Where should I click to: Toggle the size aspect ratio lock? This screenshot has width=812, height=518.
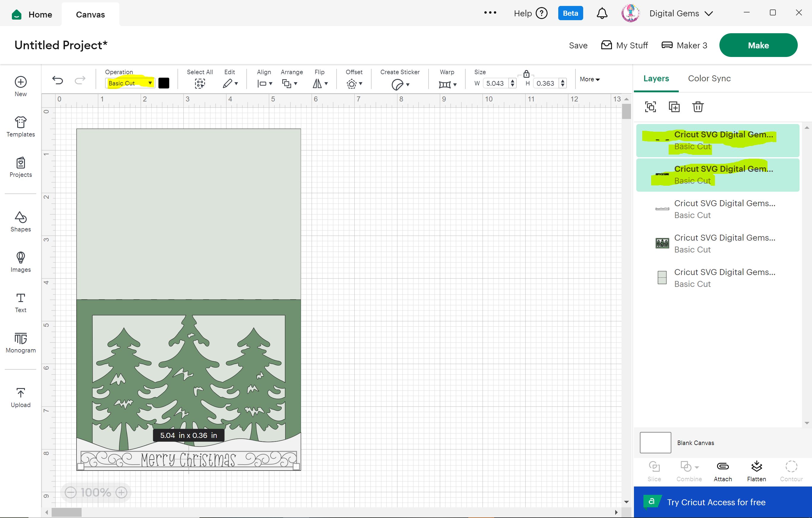pyautogui.click(x=526, y=74)
